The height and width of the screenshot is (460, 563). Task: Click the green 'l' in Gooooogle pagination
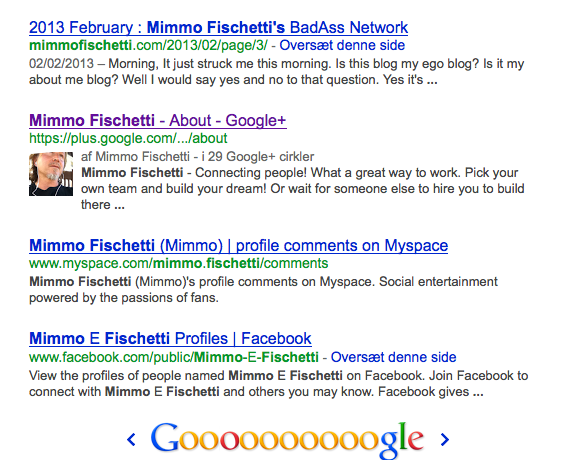403,436
